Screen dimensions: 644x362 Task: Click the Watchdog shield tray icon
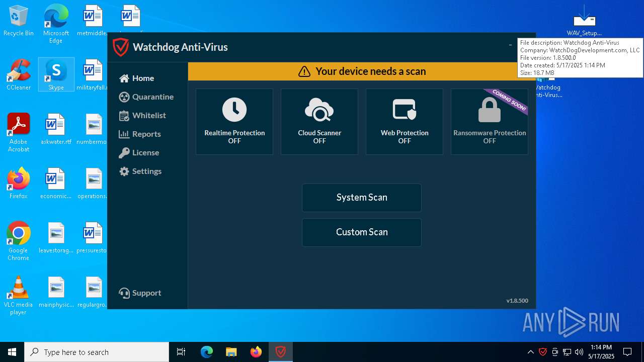(x=543, y=352)
